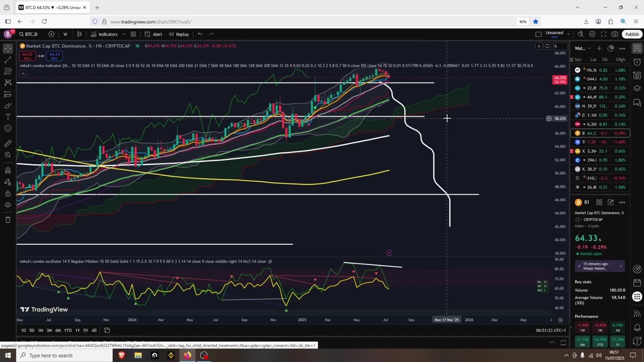Image resolution: width=644 pixels, height=362 pixels.
Task: Open the W timeframe interval selector
Action: tap(65, 34)
